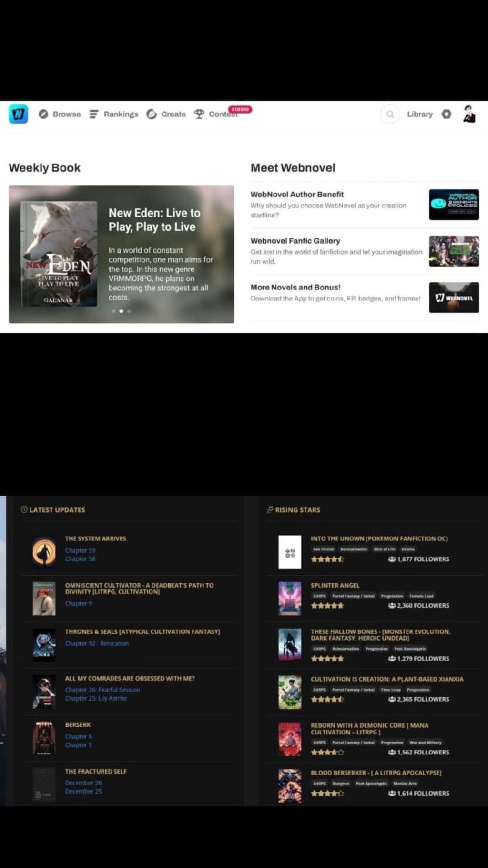Open the Contest trophy icon
The width and height of the screenshot is (488, 868).
(x=199, y=114)
